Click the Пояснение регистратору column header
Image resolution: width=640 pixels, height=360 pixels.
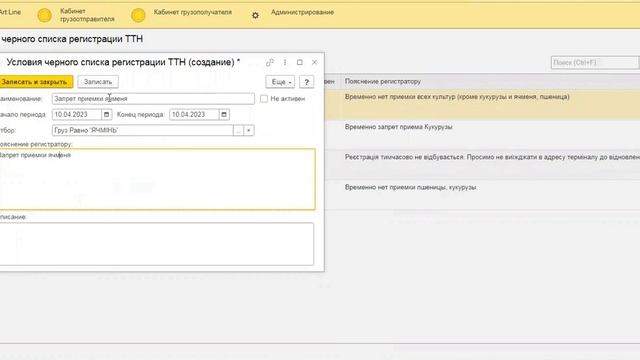point(382,82)
